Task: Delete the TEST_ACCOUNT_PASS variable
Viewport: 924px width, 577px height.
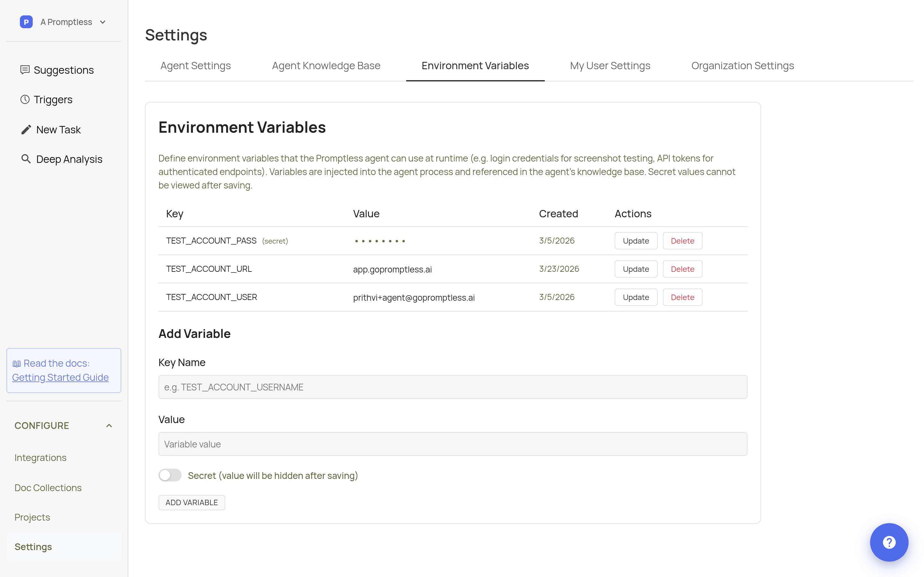Action: point(682,240)
